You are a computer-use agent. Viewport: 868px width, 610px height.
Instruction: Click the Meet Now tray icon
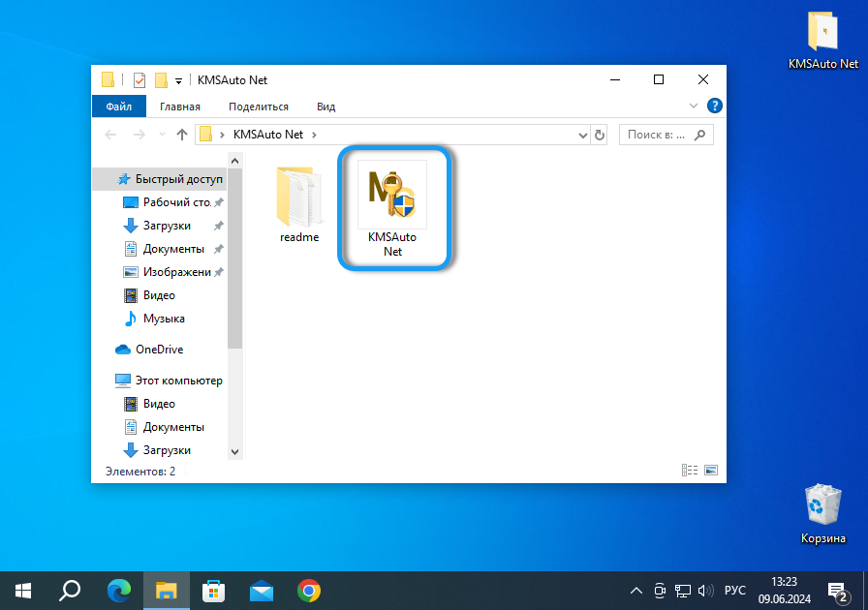(x=660, y=591)
